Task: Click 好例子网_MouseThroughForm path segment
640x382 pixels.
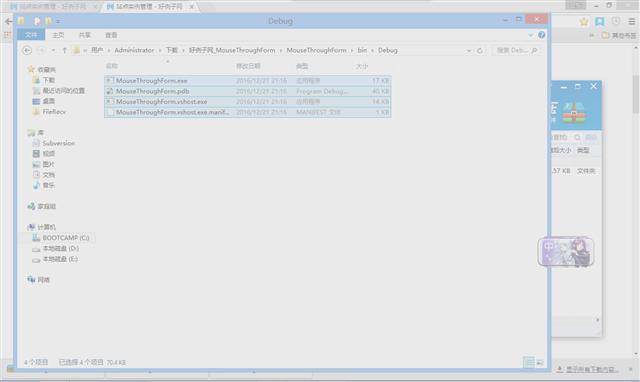Action: click(232, 51)
